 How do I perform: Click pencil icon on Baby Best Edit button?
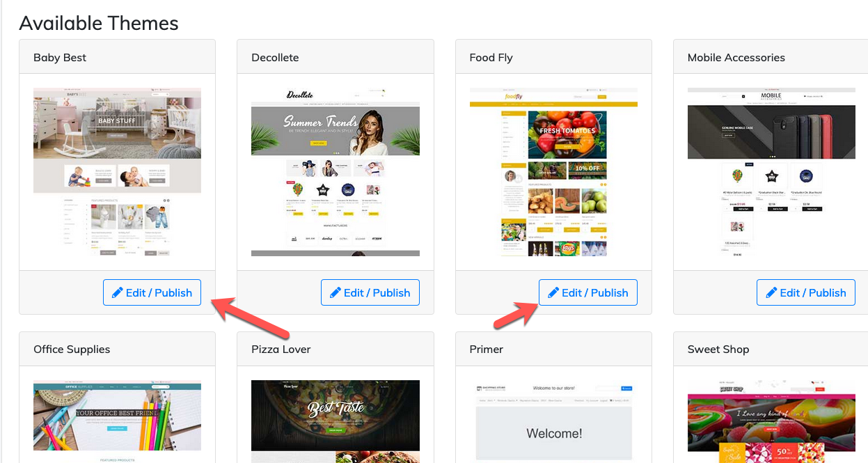click(x=117, y=292)
